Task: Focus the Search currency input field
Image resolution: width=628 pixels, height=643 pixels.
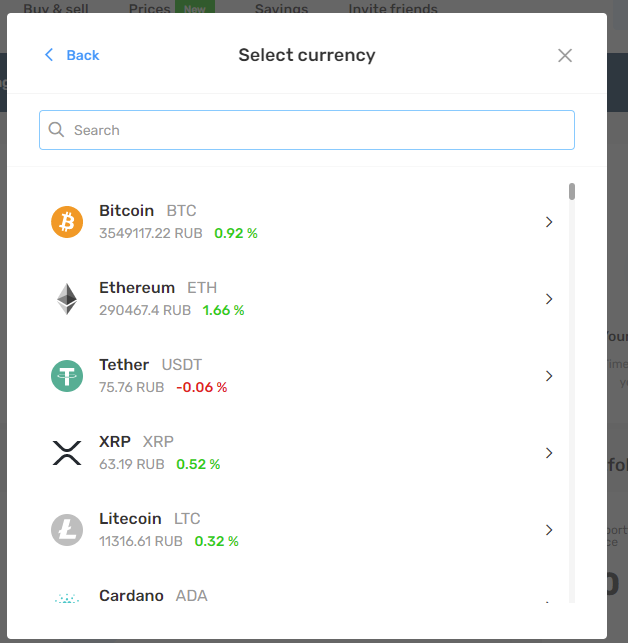Action: pos(307,130)
